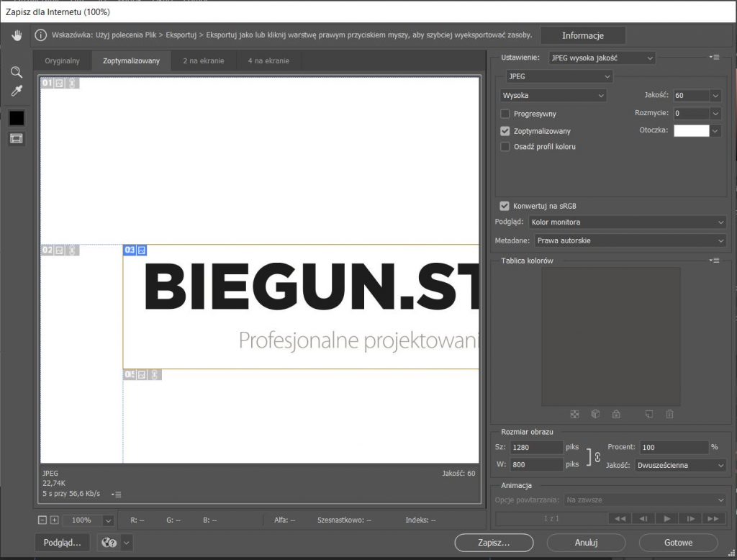Open the JPEG file format dropdown
Image resolution: width=737 pixels, height=560 pixels.
point(559,76)
